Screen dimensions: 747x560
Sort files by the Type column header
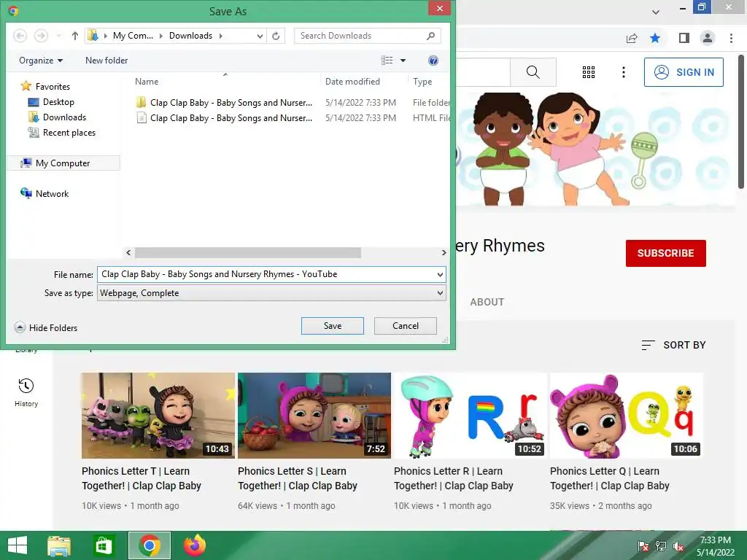(x=422, y=82)
